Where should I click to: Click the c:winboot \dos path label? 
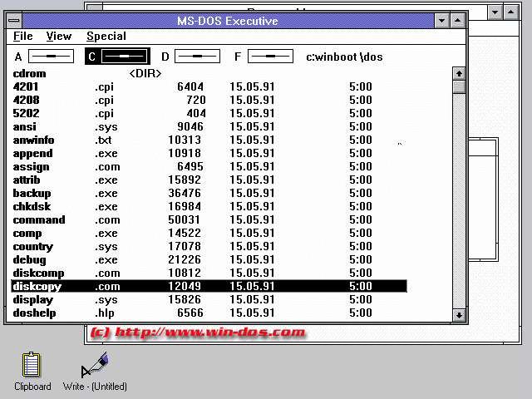tap(344, 57)
